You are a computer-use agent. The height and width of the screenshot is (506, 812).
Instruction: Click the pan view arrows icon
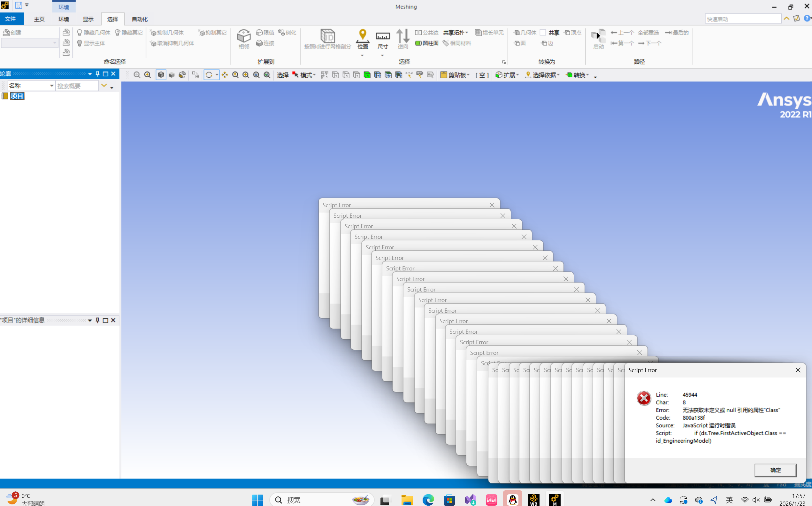(225, 75)
